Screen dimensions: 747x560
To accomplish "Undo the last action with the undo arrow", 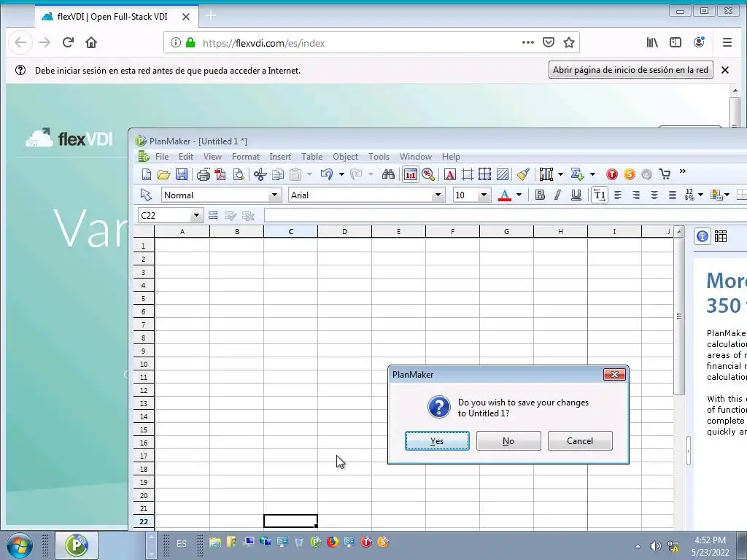I will pos(327,174).
